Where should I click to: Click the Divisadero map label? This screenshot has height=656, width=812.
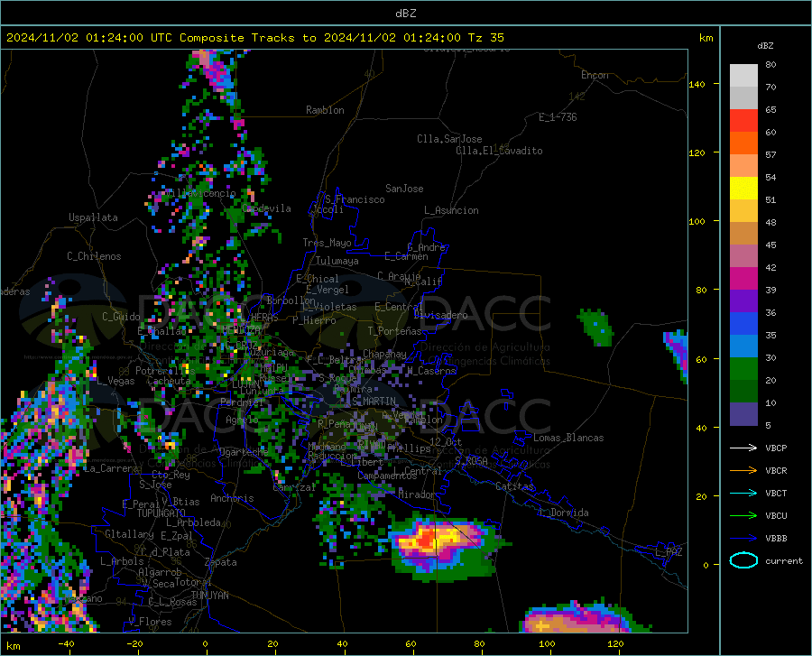440,315
